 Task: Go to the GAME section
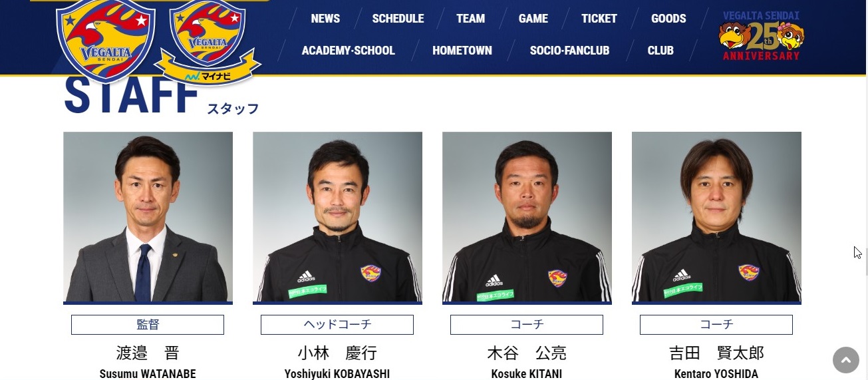pyautogui.click(x=533, y=19)
